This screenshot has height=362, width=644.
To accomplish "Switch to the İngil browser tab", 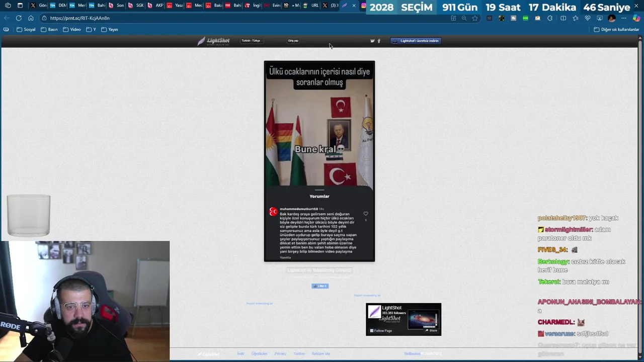I will [253, 6].
